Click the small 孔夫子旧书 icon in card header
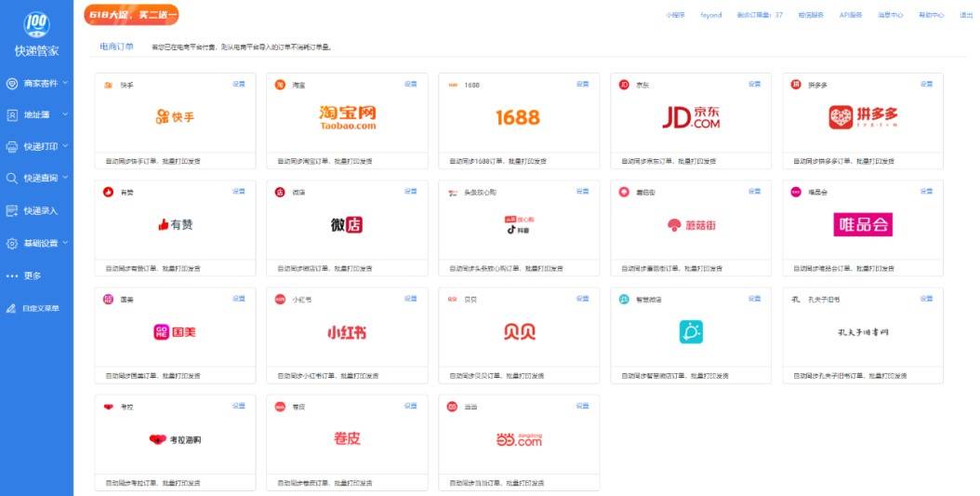This screenshot has height=496, width=980. [796, 300]
